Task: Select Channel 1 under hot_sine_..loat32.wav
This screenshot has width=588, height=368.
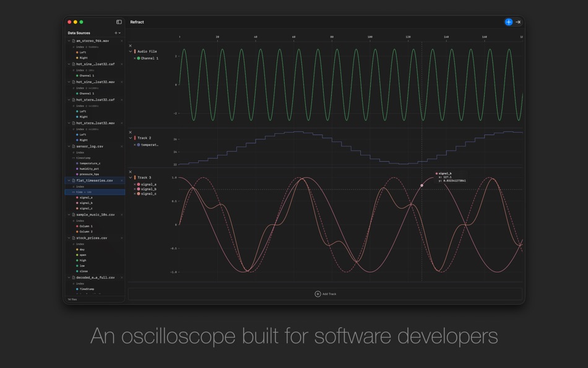Action: point(86,94)
